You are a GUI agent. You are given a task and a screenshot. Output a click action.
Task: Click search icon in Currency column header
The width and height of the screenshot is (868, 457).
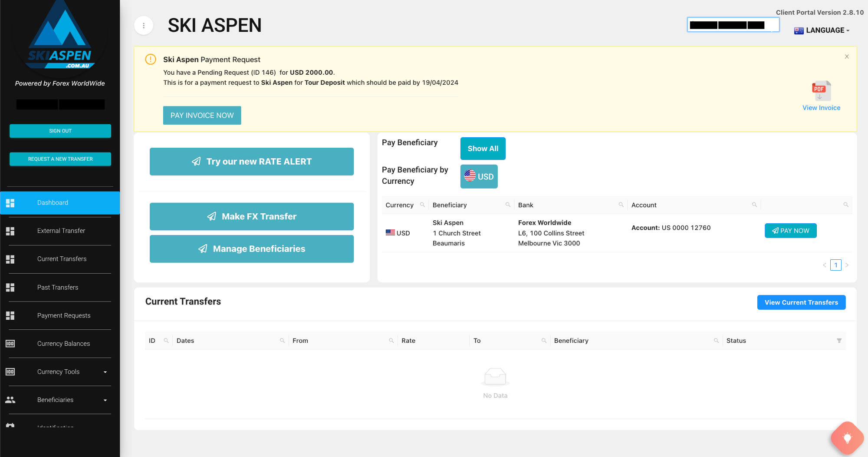pyautogui.click(x=422, y=205)
